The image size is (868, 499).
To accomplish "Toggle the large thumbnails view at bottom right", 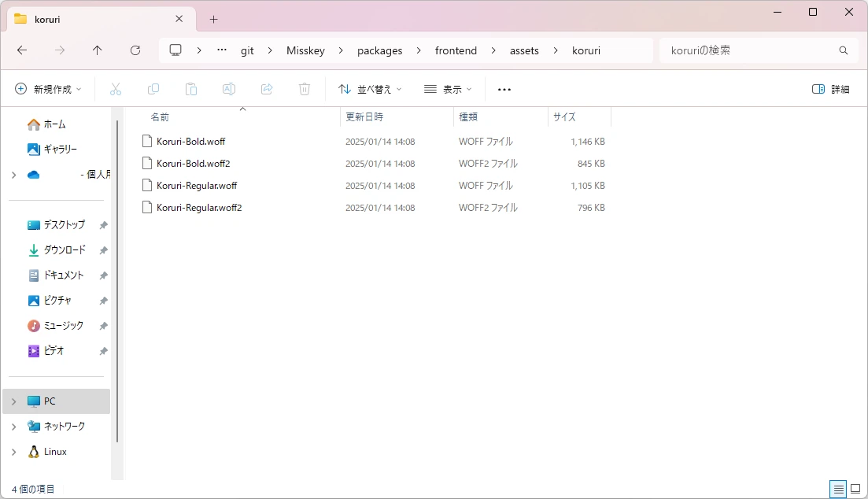I will click(855, 489).
